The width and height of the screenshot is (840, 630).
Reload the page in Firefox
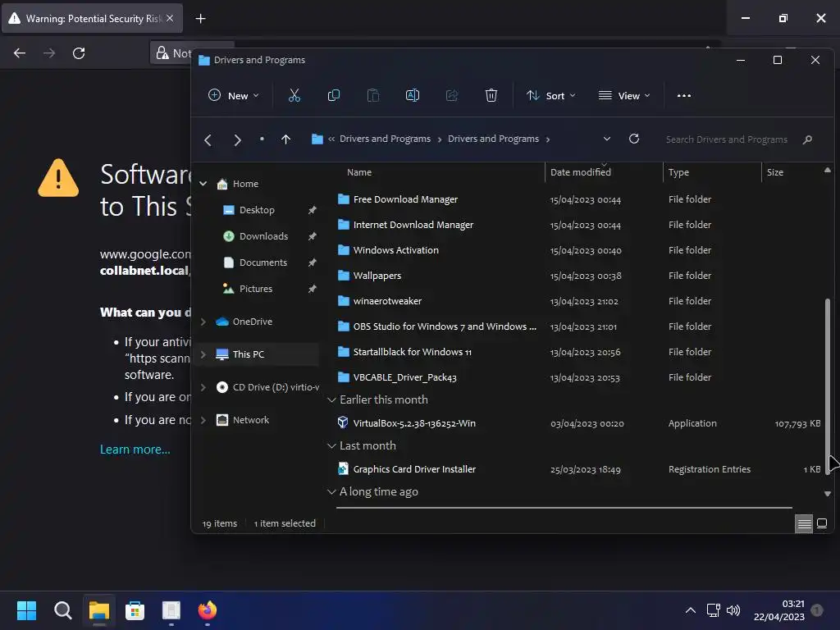79,53
